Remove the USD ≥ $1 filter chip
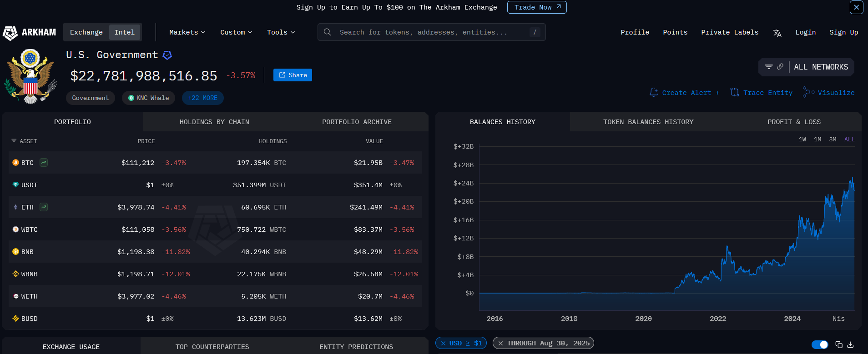 click(443, 343)
